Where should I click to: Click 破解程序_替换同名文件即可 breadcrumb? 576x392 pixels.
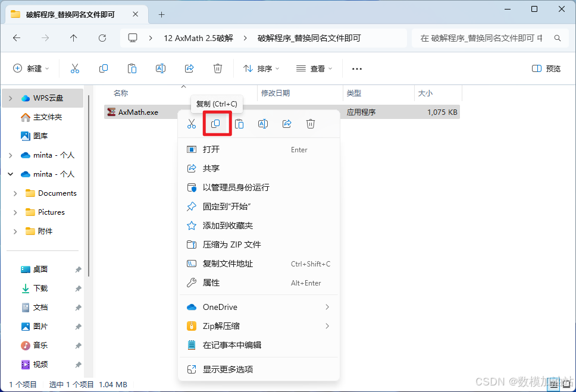point(309,38)
